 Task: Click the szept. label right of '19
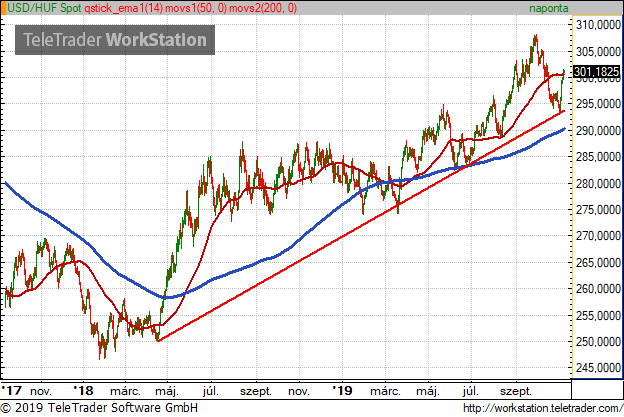(x=515, y=391)
